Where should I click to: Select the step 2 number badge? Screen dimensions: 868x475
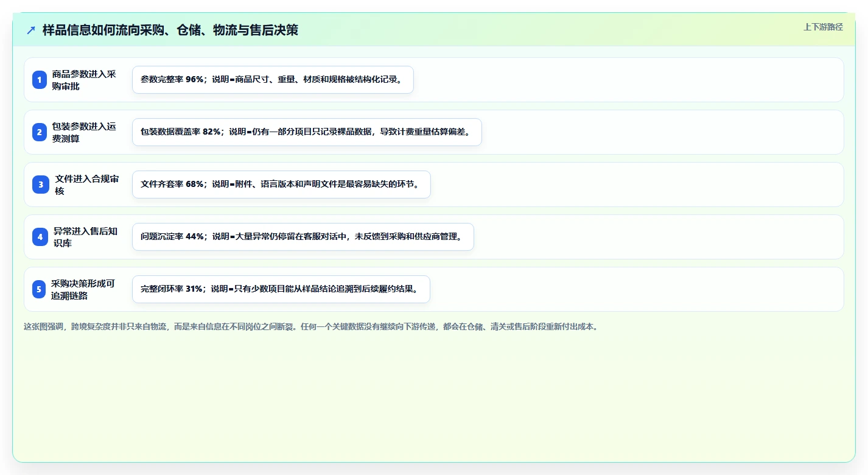[x=40, y=132]
